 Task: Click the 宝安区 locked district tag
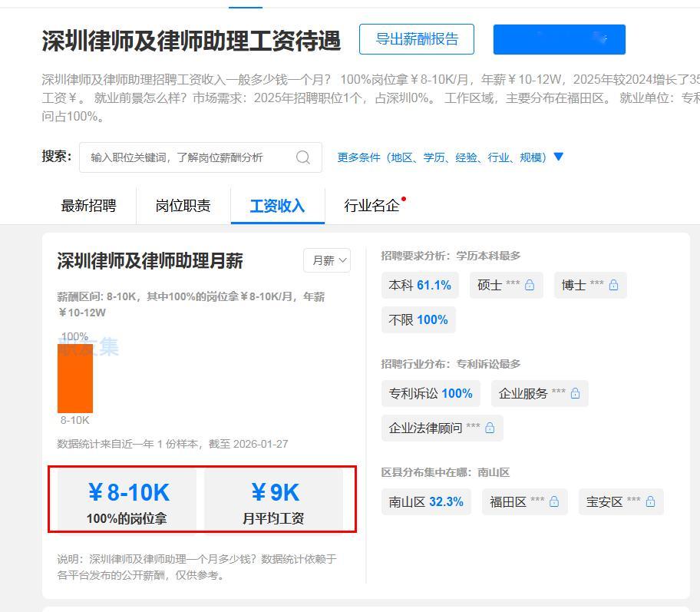pyautogui.click(x=621, y=501)
